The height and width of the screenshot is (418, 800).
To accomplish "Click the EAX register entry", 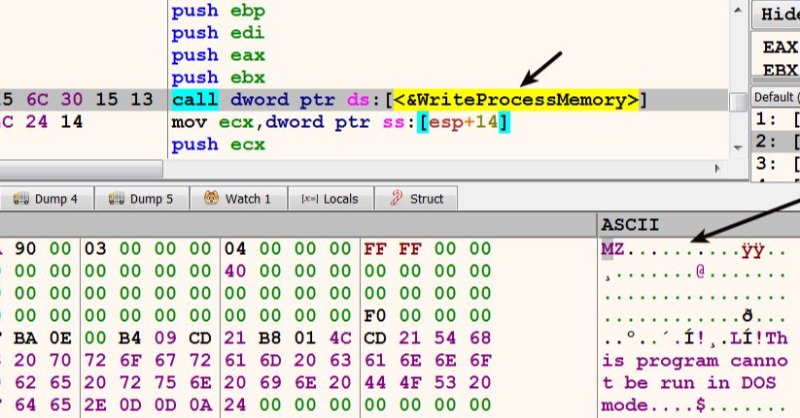I will [780, 47].
